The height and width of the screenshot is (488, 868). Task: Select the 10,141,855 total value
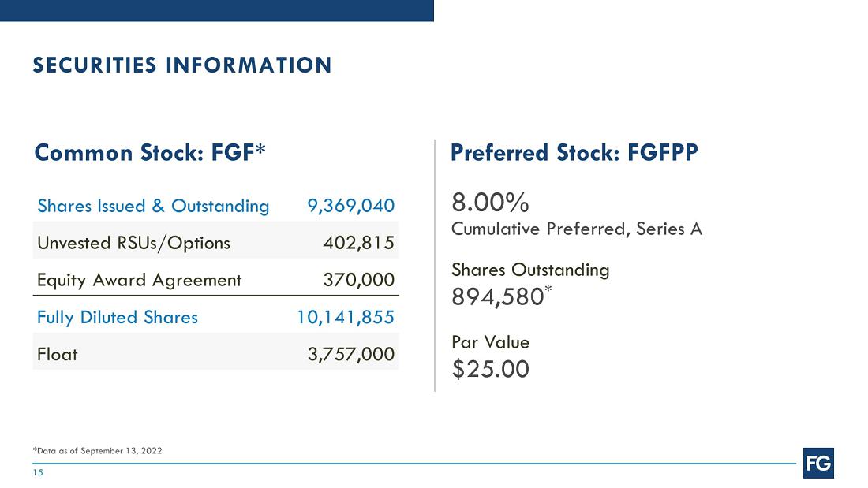345,317
